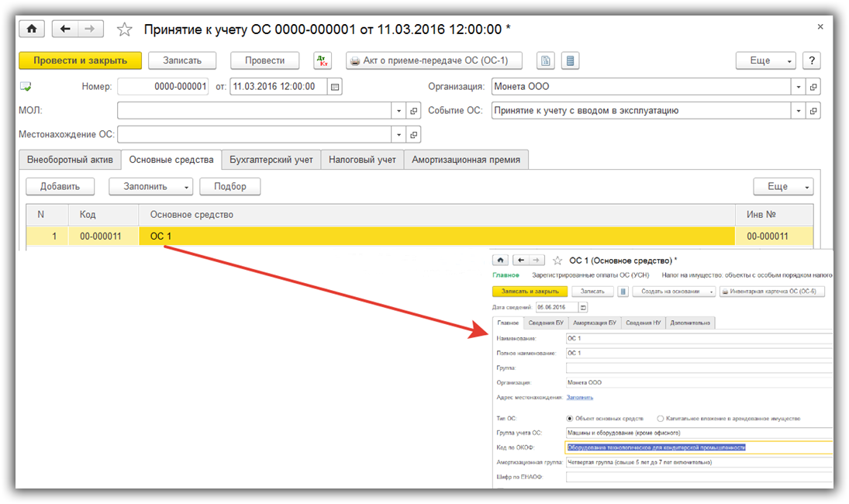Open the Событие ОС dropdown list
This screenshot has height=504, width=849.
click(x=798, y=111)
